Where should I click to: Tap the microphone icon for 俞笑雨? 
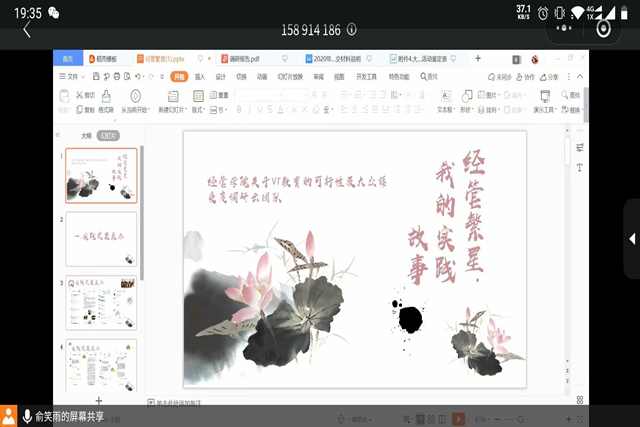pos(10,416)
